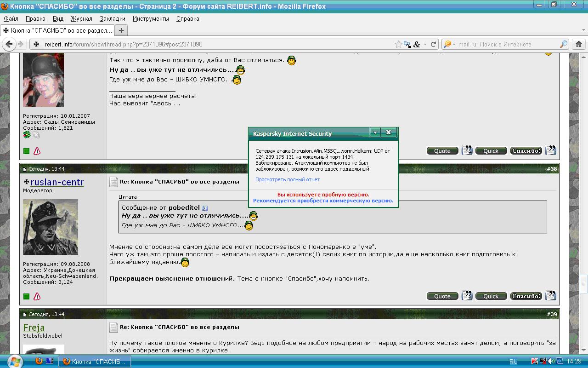Bookmark this page with the star icon
The width and height of the screenshot is (588, 368).
point(398,44)
